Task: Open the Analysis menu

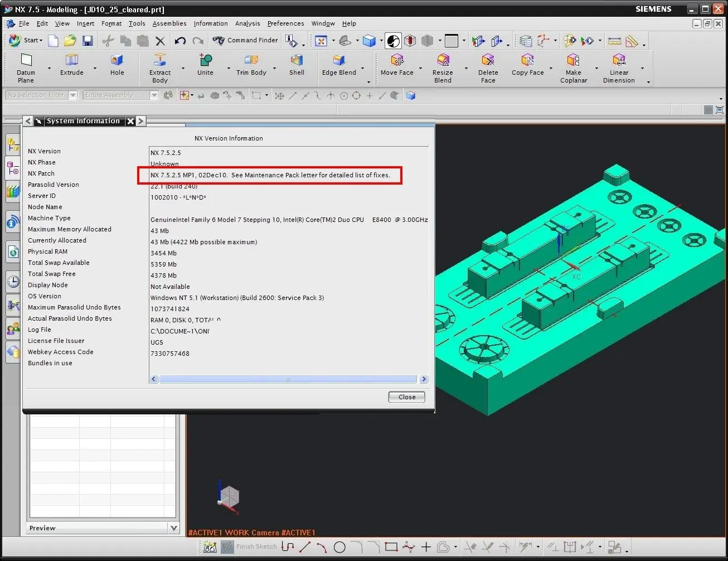Action: pos(247,23)
